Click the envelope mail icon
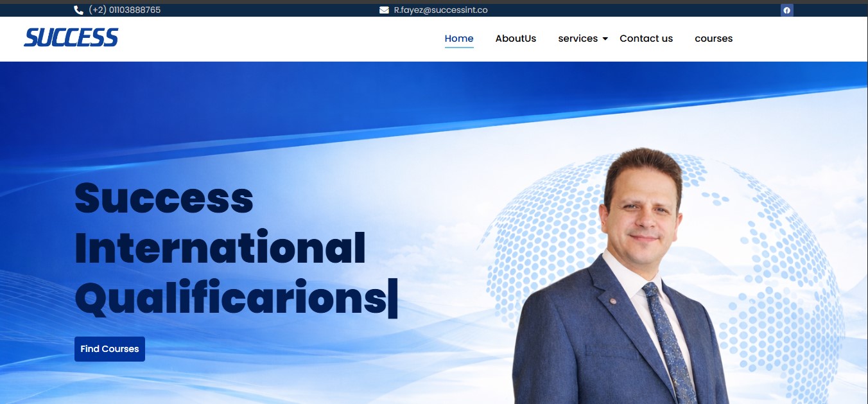Image resolution: width=868 pixels, height=404 pixels. (384, 10)
